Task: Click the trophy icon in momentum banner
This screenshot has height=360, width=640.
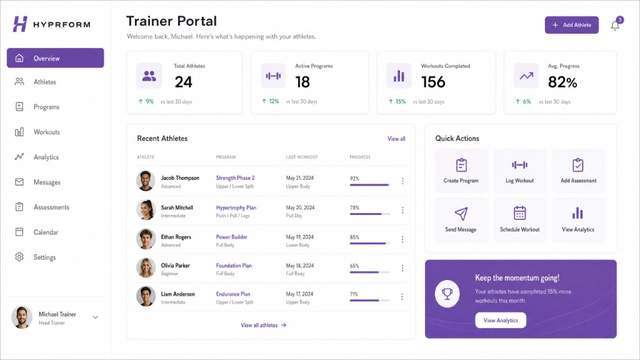Action: pos(447,293)
